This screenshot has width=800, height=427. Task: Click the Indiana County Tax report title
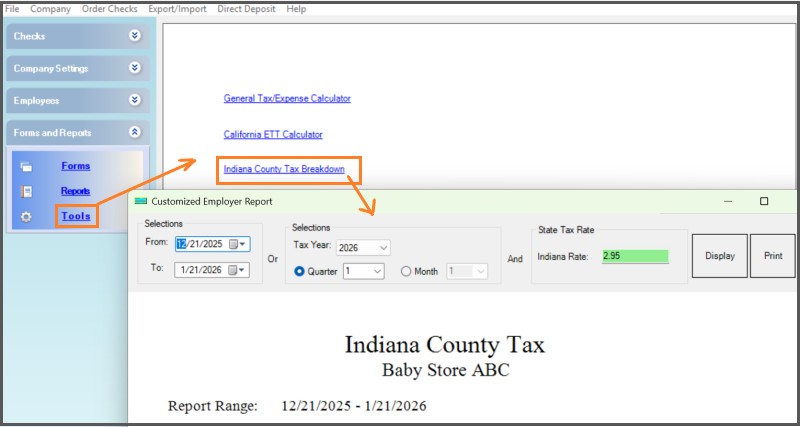tap(445, 345)
